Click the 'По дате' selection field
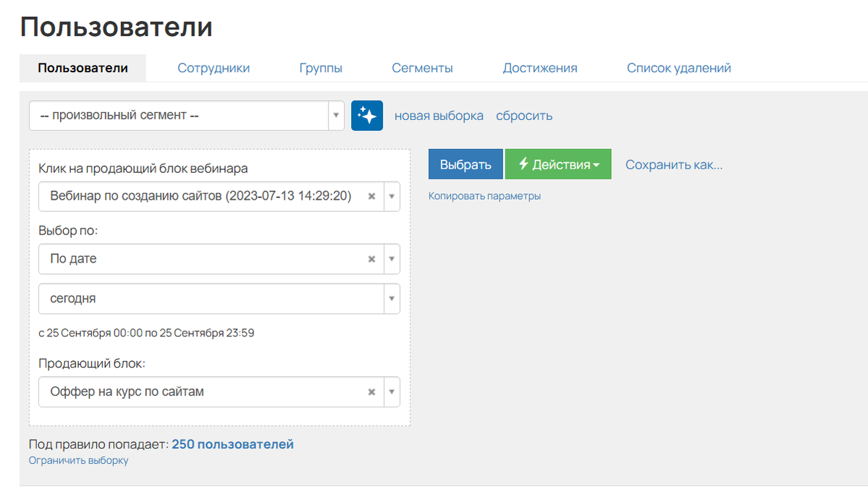The width and height of the screenshot is (868, 497). pos(219,259)
